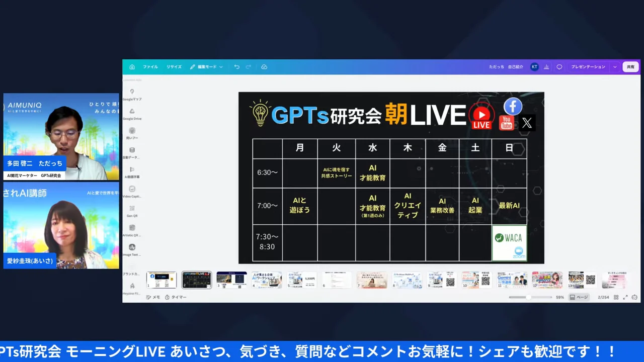Select page 1 thumbnail
Screen dimensions: 644x362
162,280
